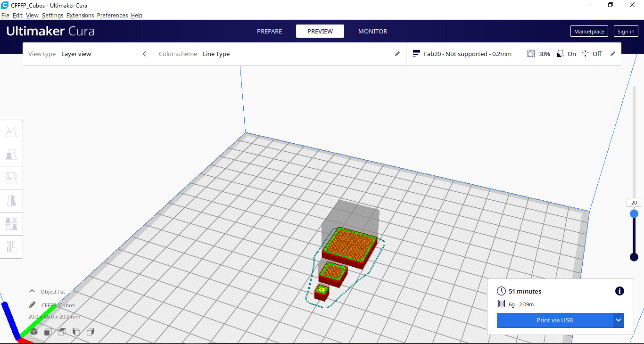The width and height of the screenshot is (644, 344).
Task: Click the 30% infill value
Action: [544, 54]
